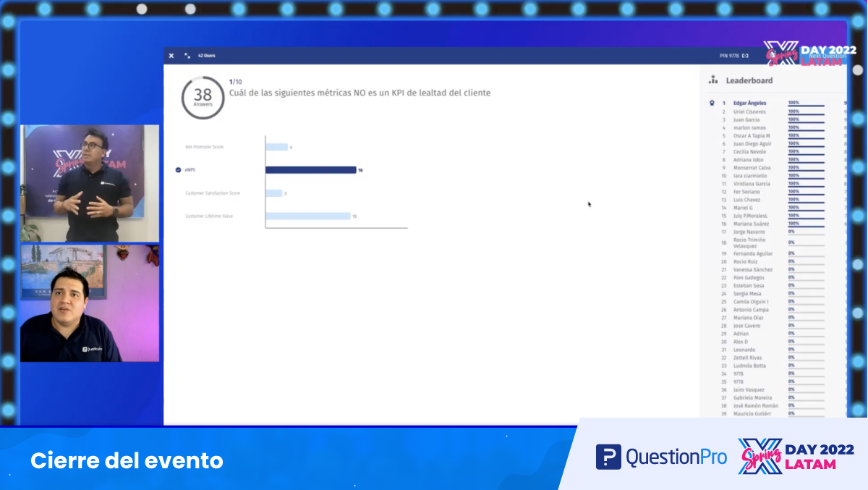Select leaderboard entry 'Pam Gallegos'
The height and width of the screenshot is (490, 868).
click(749, 278)
